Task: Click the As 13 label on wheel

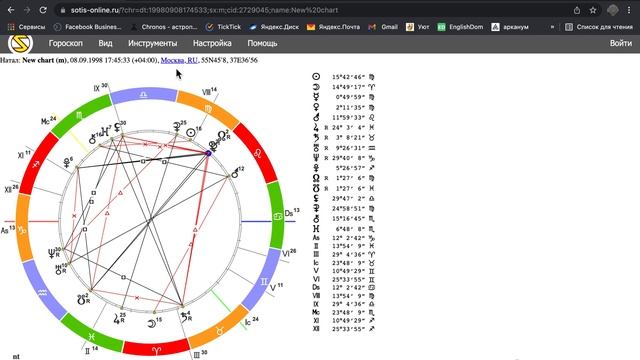Action: [x=8, y=230]
